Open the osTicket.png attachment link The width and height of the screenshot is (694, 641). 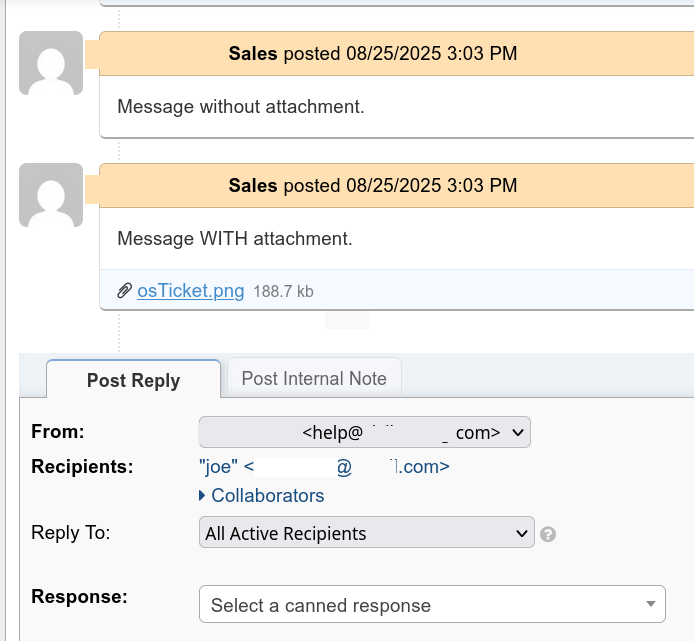[190, 291]
